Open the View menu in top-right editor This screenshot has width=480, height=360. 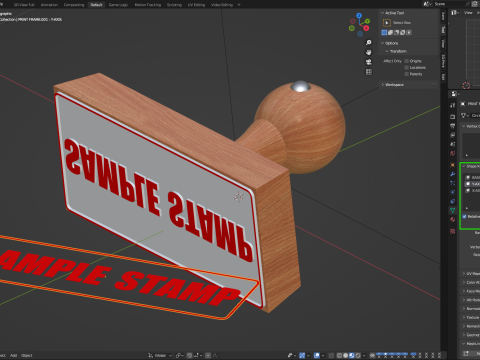tap(468, 13)
